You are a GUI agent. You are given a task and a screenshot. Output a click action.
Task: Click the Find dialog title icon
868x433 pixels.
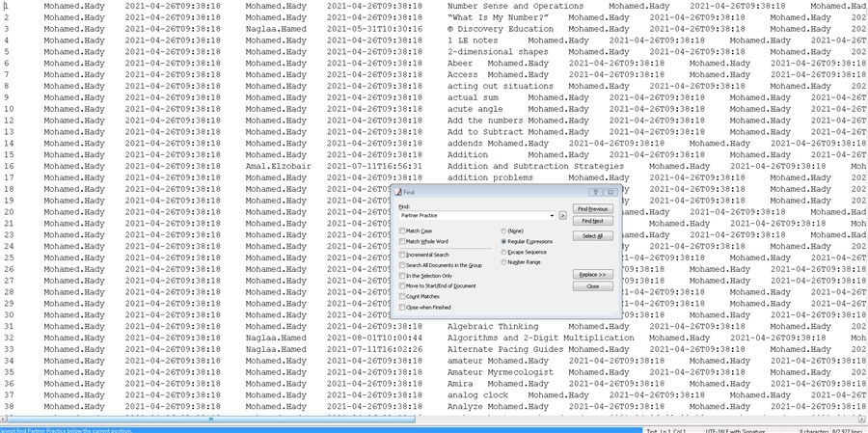[398, 192]
